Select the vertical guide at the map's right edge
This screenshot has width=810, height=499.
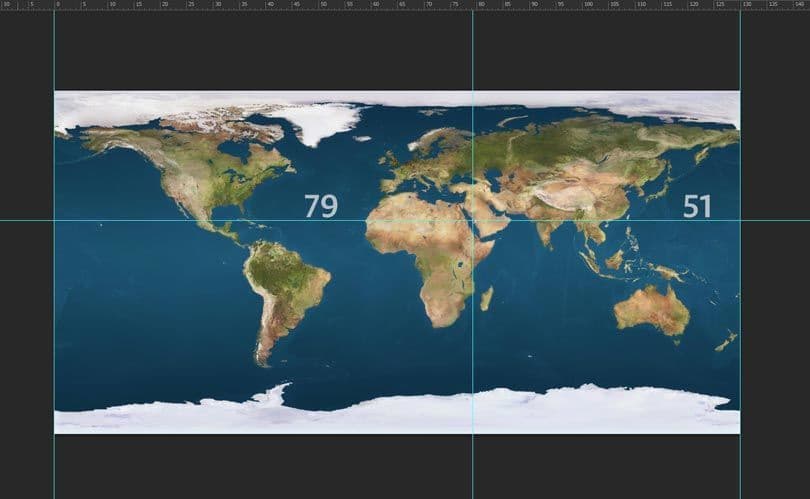pyautogui.click(x=740, y=254)
